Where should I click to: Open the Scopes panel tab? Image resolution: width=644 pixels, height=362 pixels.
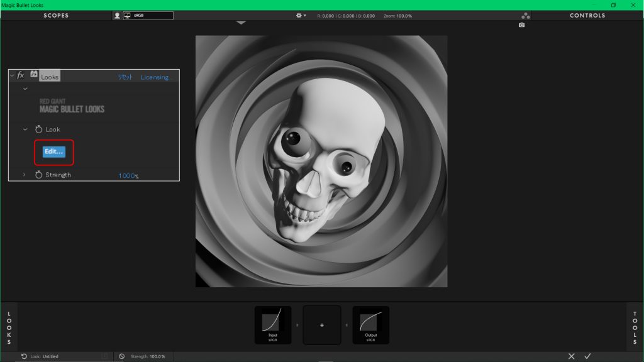(x=56, y=16)
